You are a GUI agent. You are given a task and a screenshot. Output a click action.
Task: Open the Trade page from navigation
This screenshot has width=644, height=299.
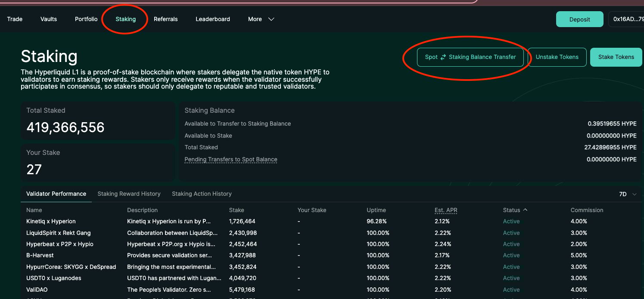pos(15,19)
